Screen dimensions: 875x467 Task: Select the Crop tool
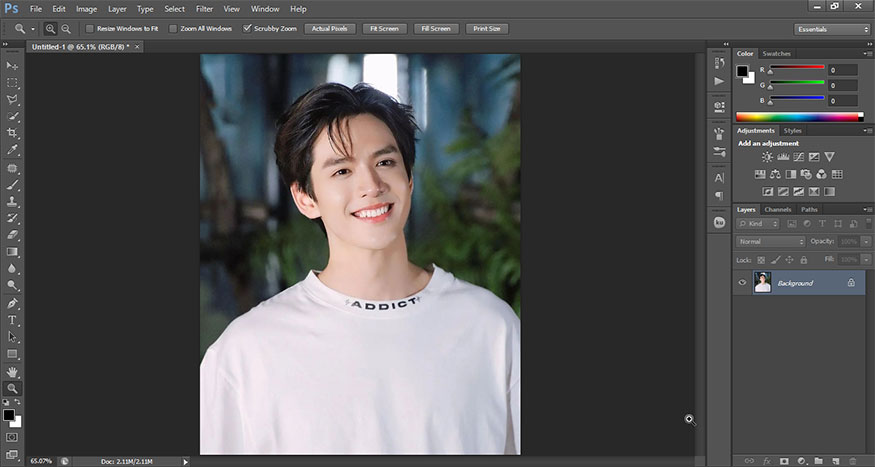coord(13,133)
